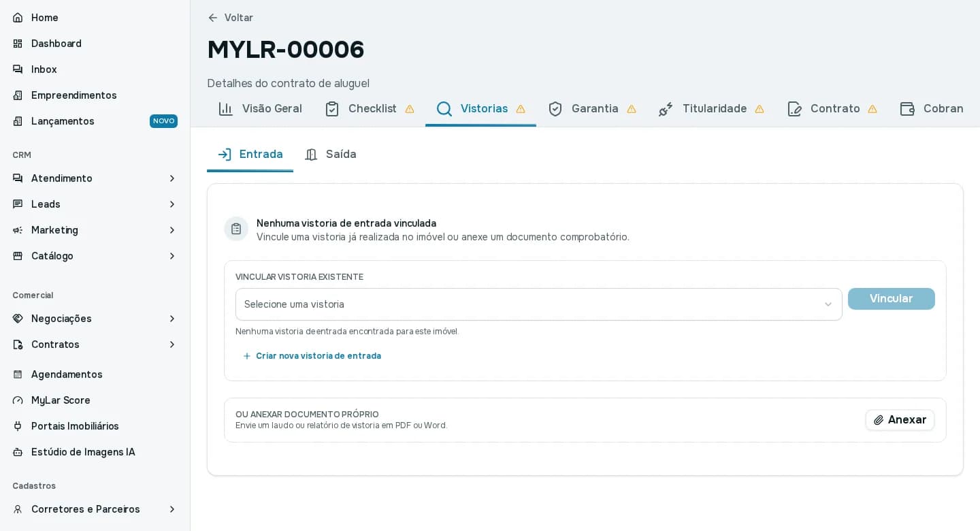Click the Dashboard grid icon
The image size is (980, 531).
tap(18, 44)
